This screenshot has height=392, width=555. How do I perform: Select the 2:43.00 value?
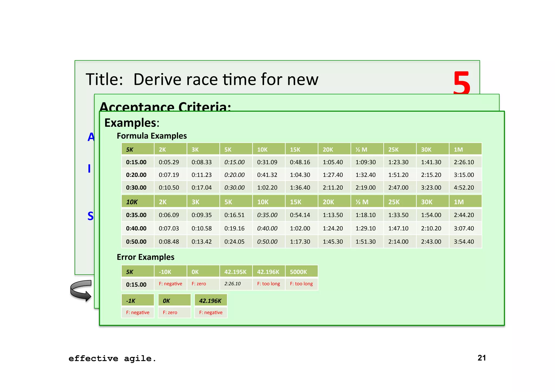[x=431, y=242]
